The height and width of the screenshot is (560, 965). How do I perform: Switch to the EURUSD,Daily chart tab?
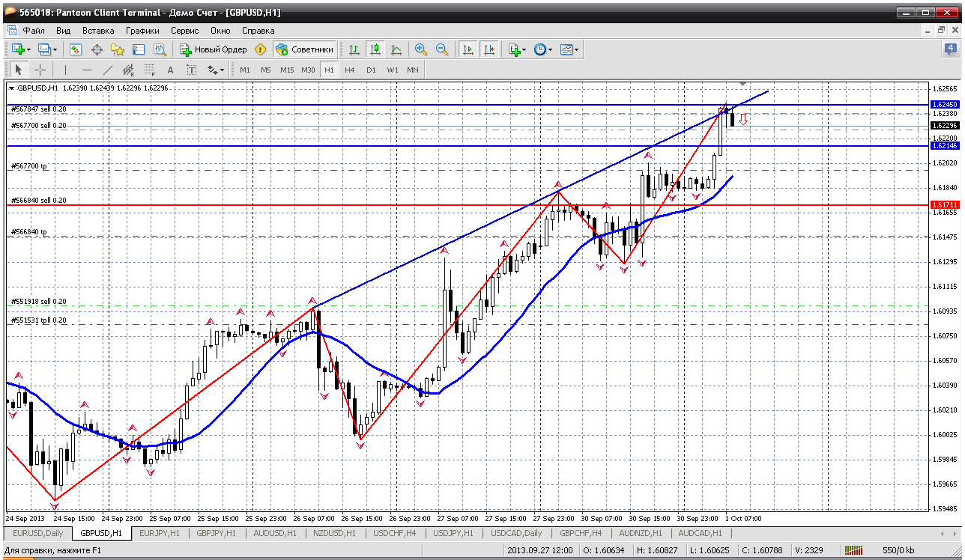click(x=38, y=533)
